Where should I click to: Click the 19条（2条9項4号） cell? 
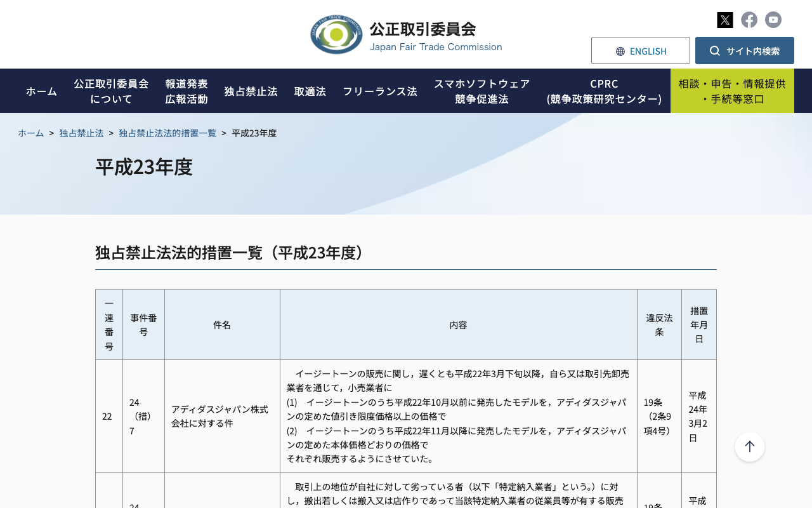pos(660,417)
